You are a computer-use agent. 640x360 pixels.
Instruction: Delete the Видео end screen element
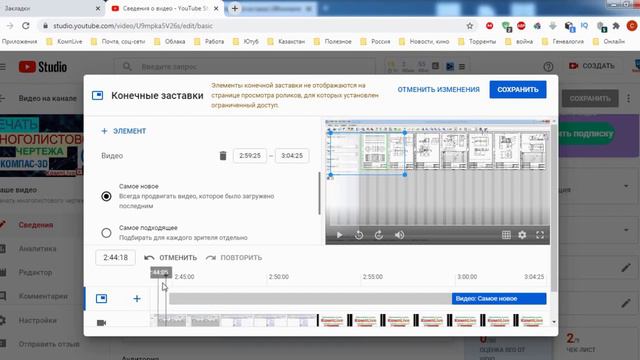(x=222, y=156)
